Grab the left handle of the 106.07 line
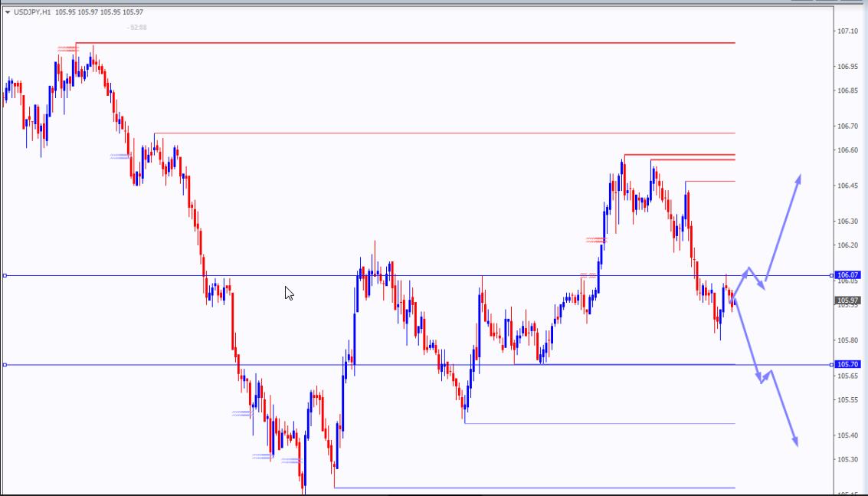Image resolution: width=868 pixels, height=496 pixels. click(5, 275)
